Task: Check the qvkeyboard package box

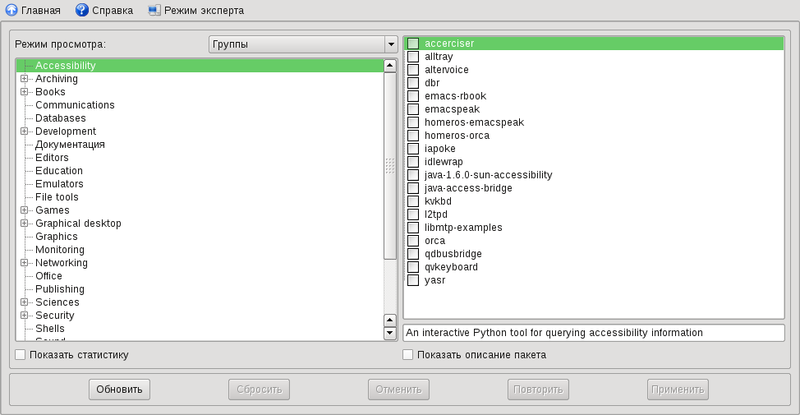Action: point(413,267)
